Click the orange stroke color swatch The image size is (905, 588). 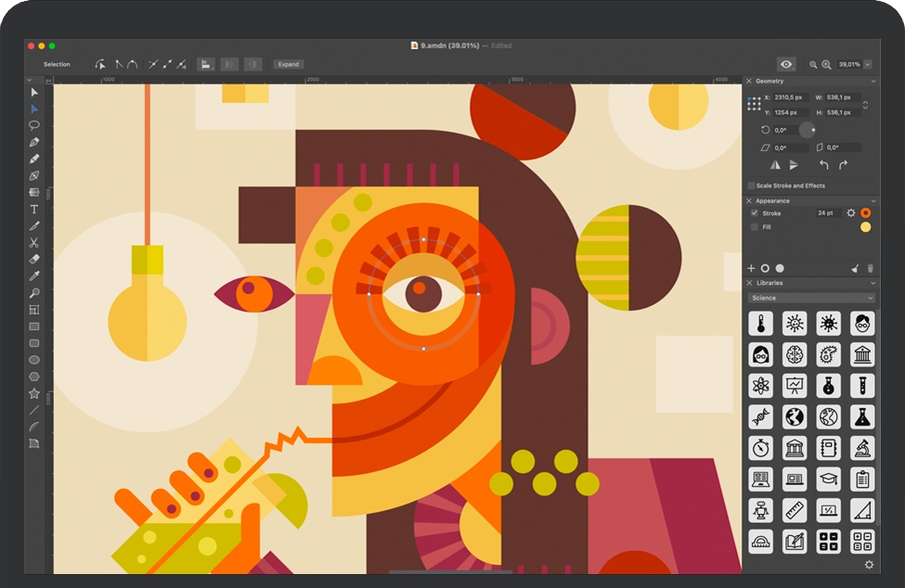(x=865, y=213)
